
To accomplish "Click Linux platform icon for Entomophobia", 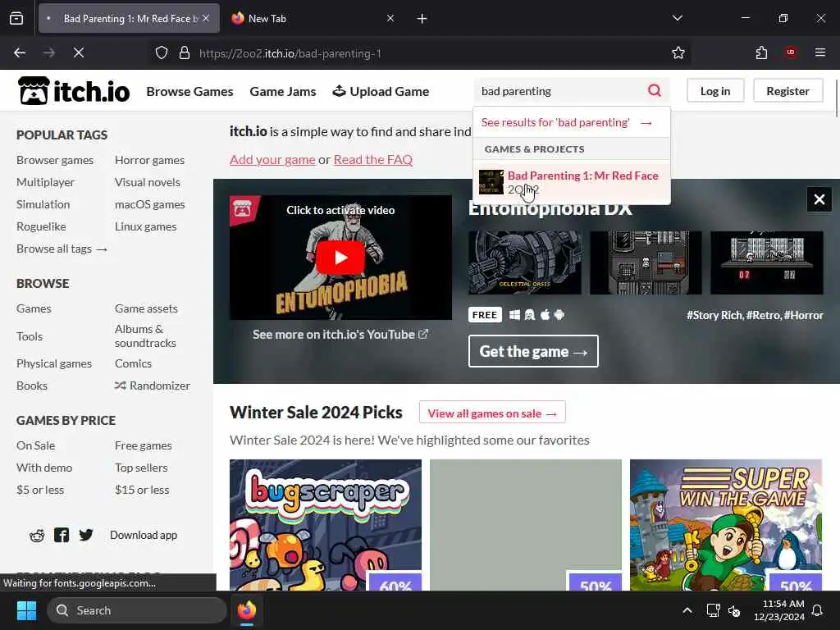I will click(530, 315).
